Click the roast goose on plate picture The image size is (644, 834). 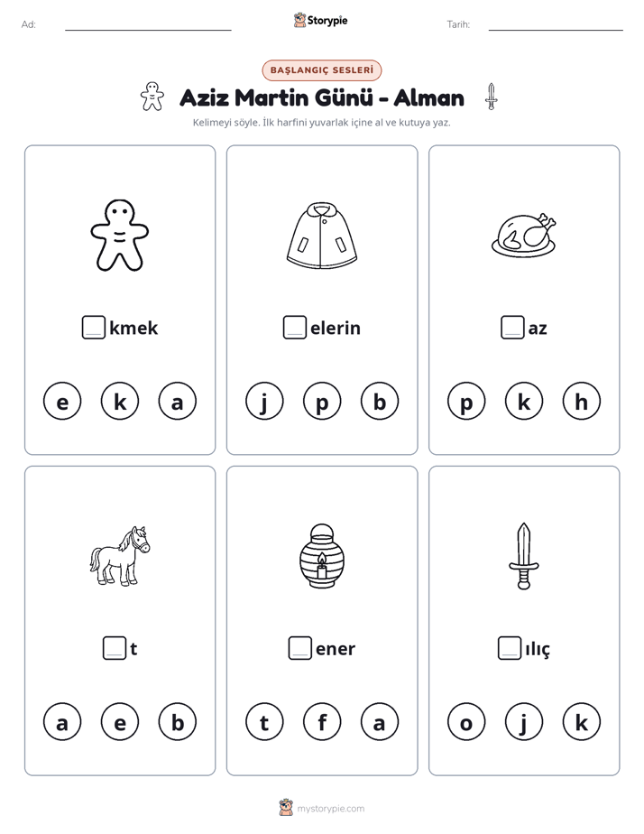(524, 235)
